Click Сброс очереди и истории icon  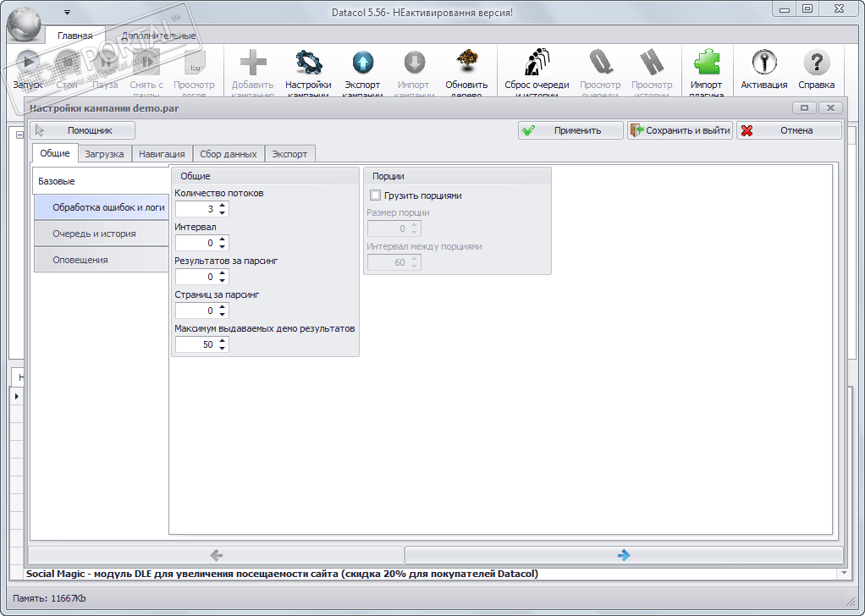(x=537, y=62)
